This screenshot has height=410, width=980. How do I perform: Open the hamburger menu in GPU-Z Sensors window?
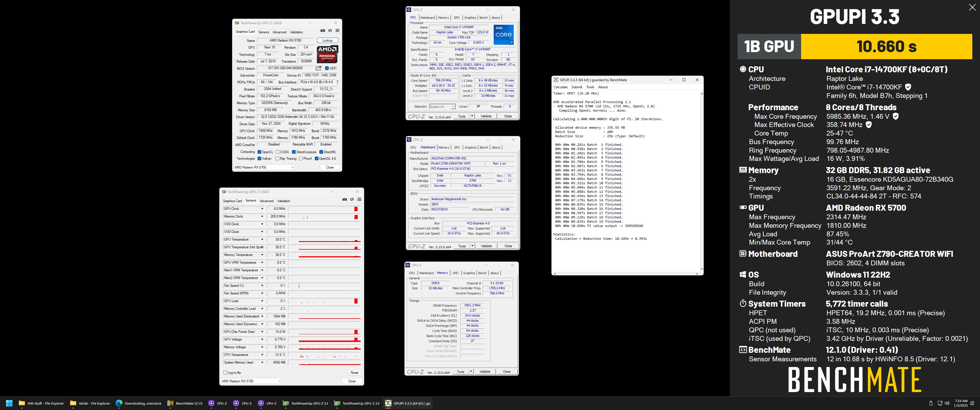[359, 199]
